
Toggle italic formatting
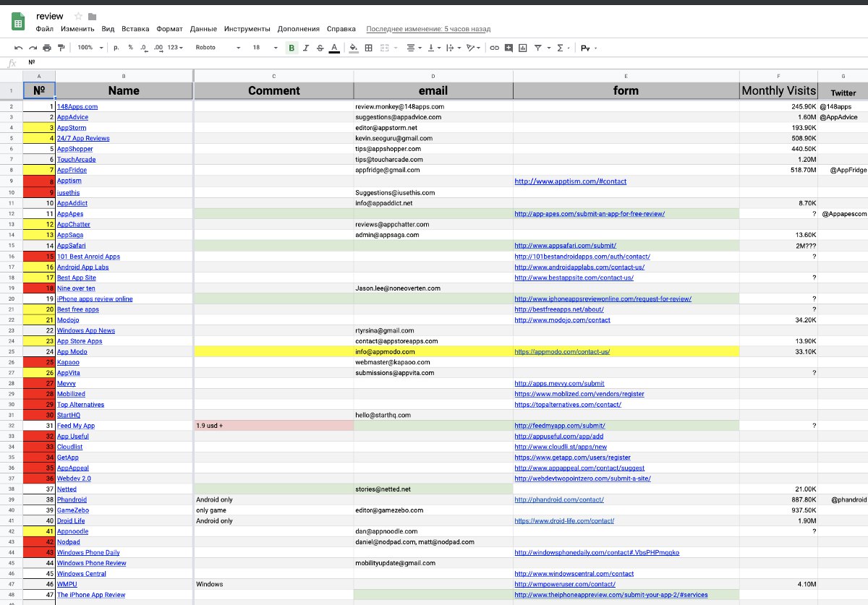(x=306, y=48)
